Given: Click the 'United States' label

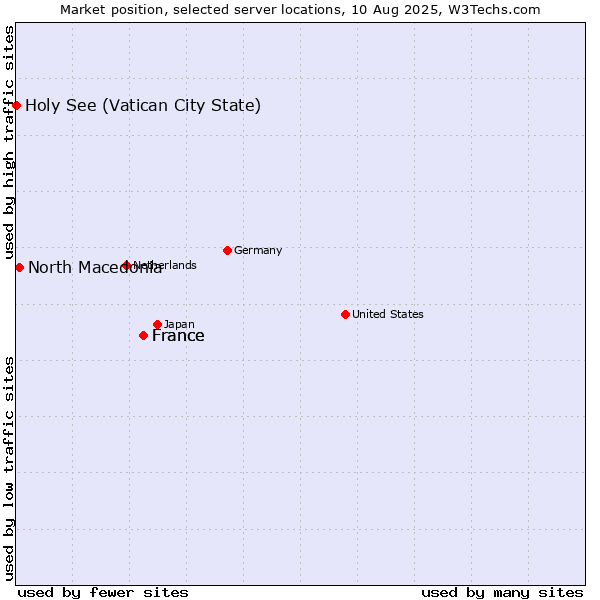Looking at the screenshot, I should 388,314.
